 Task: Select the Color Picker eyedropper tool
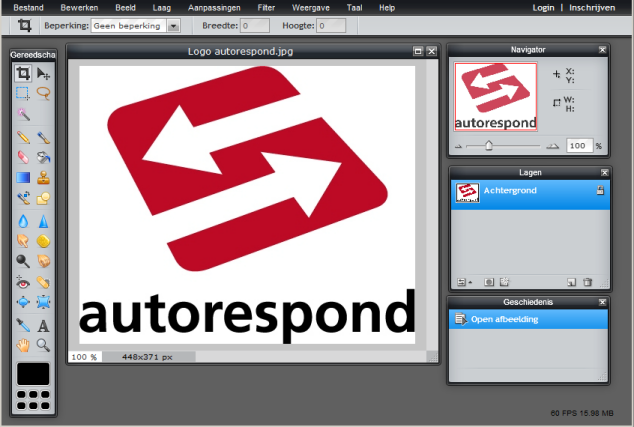tap(23, 325)
